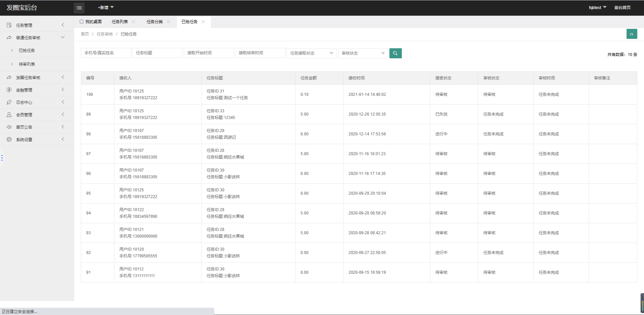Click phone number 手机号:13111111111

[137, 276]
